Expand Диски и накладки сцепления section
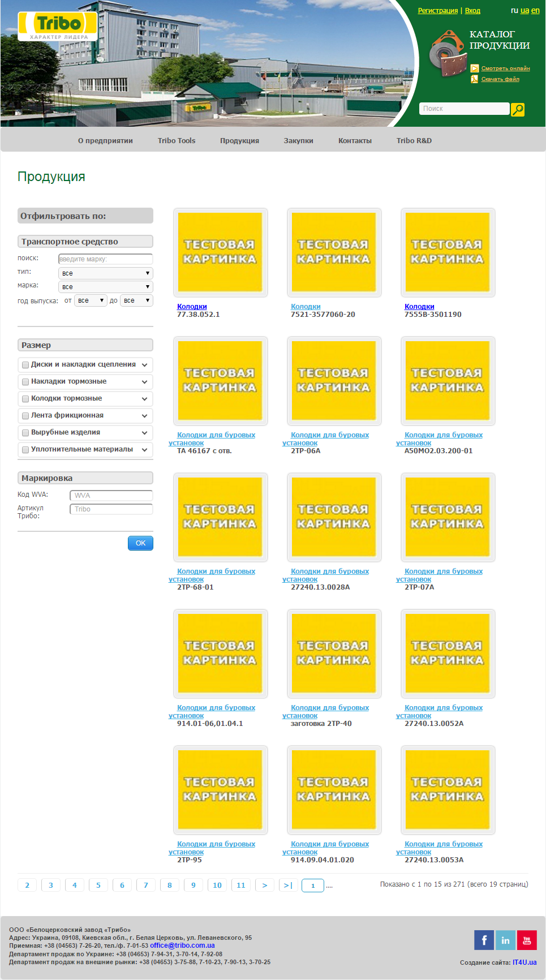 coord(144,365)
